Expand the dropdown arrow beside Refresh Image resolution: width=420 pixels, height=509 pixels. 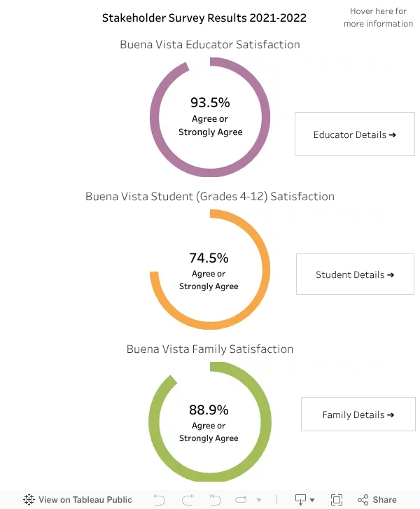[x=259, y=500]
